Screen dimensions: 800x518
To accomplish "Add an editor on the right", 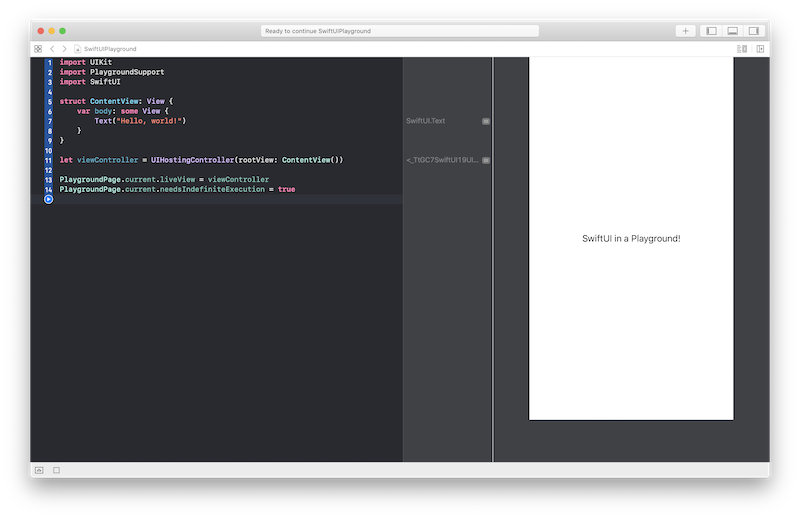I will [760, 49].
